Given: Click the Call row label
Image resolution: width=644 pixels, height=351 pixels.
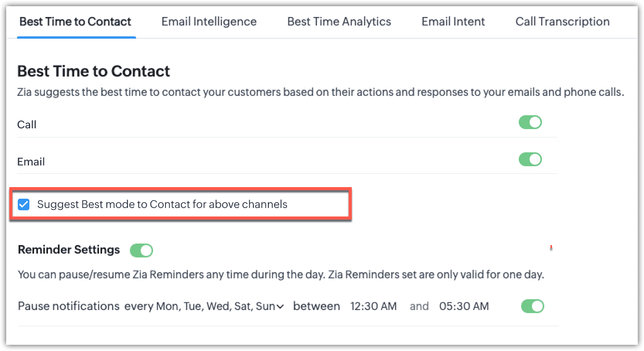Looking at the screenshot, I should click(27, 124).
